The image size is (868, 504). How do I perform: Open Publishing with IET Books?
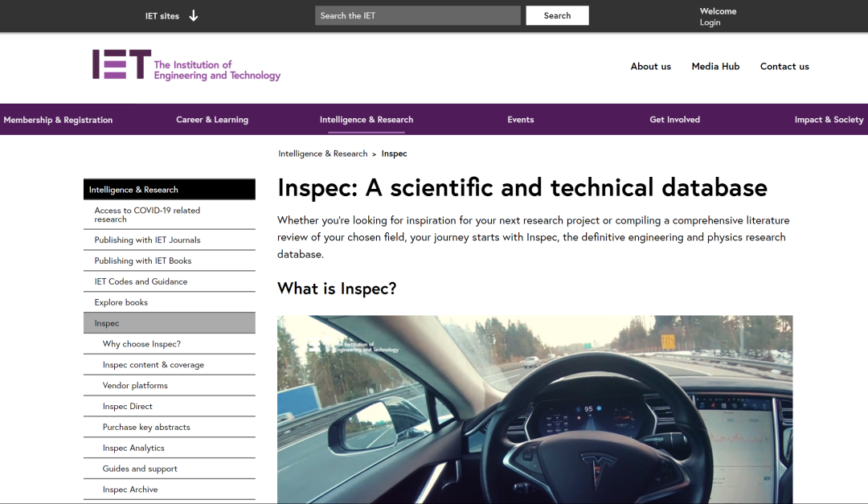170,261
